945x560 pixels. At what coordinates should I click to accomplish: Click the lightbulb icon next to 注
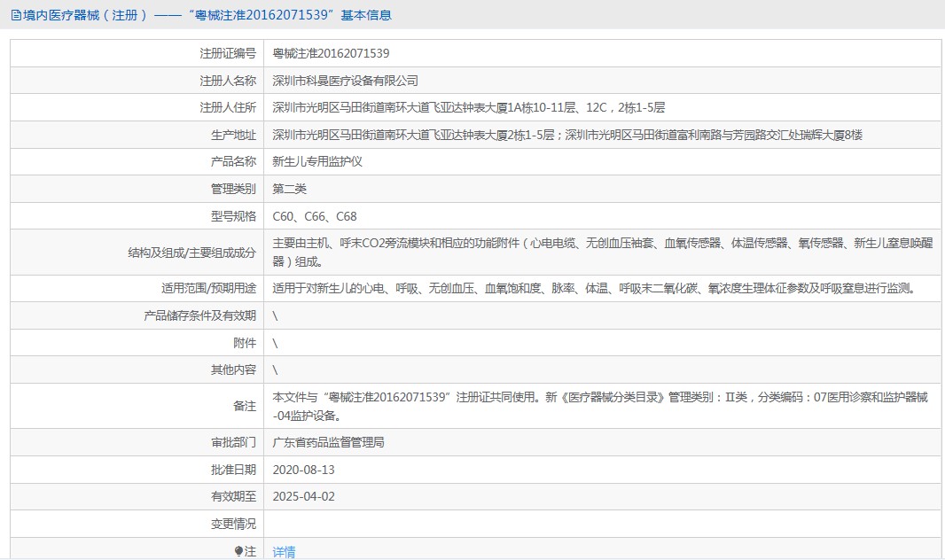(x=238, y=551)
